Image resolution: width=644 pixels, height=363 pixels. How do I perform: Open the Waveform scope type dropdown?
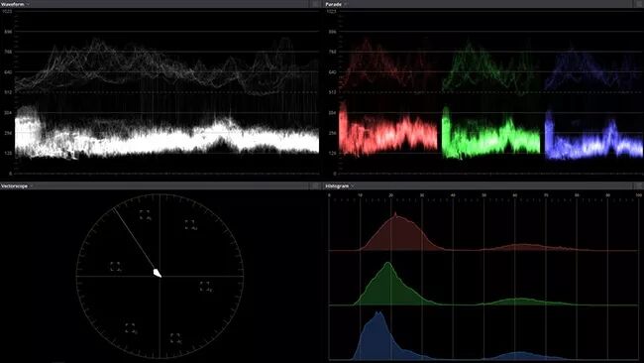pos(15,4)
